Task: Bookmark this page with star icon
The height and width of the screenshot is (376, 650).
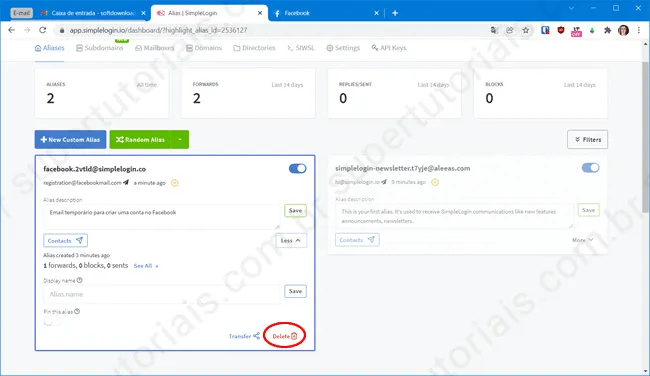Action: pyautogui.click(x=526, y=30)
